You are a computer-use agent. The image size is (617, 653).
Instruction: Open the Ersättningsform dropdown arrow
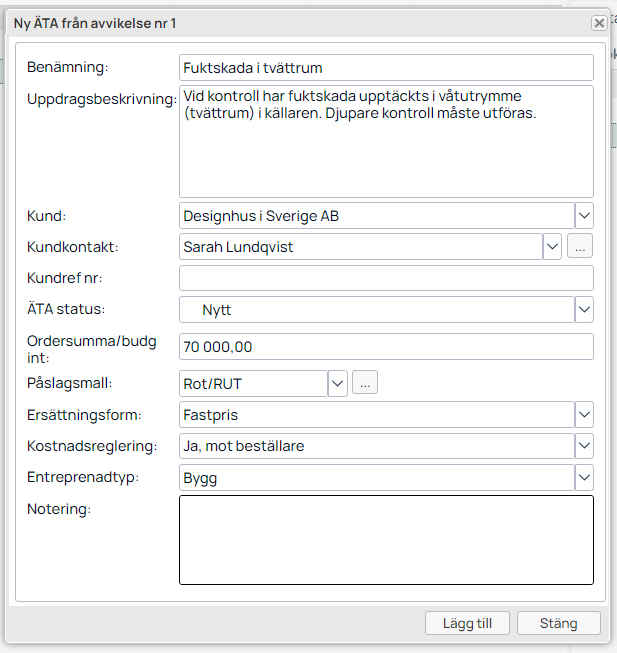584,414
